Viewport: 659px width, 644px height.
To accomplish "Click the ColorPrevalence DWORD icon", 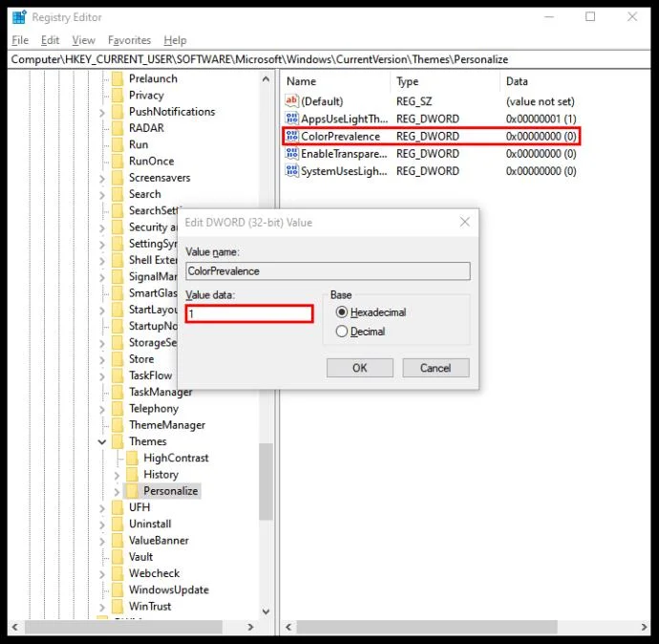I will point(291,137).
